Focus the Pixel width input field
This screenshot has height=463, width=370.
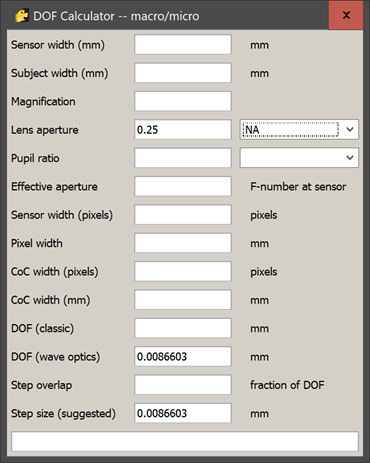[183, 243]
